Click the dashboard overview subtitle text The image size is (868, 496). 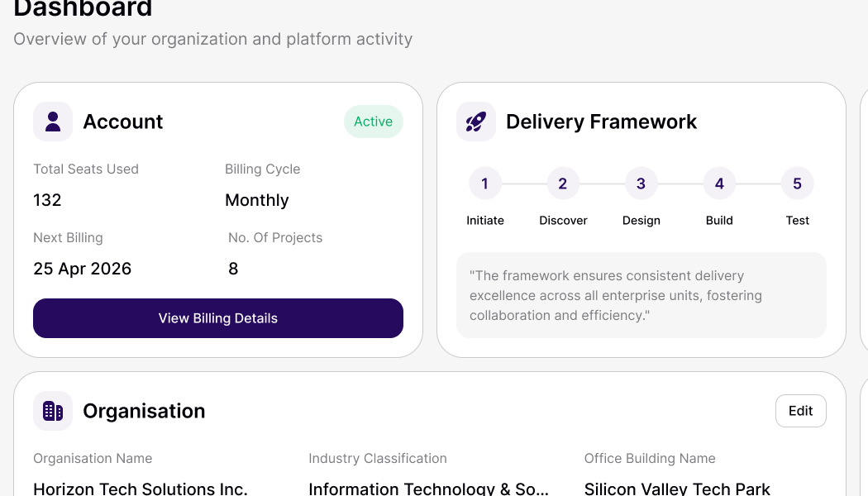[213, 39]
